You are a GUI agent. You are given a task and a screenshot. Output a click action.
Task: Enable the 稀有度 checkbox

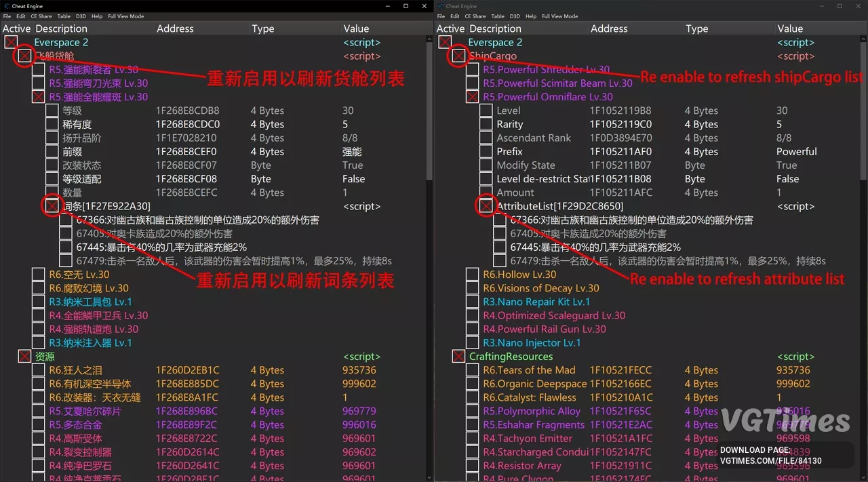tap(52, 124)
